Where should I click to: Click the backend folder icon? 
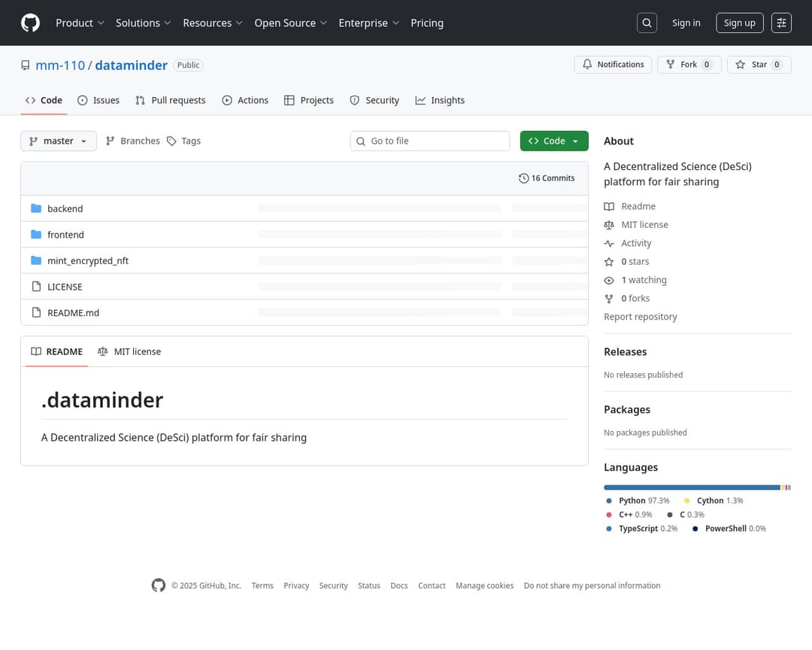coord(36,208)
